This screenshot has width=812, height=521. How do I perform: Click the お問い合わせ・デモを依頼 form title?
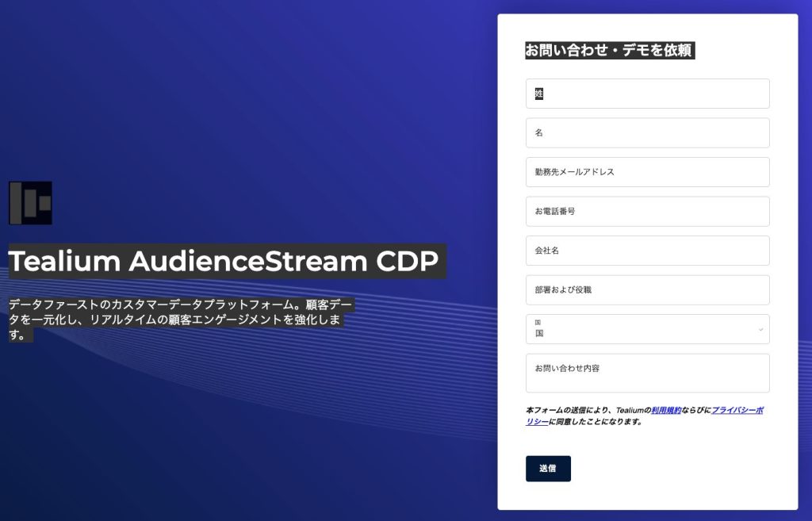[608, 51]
